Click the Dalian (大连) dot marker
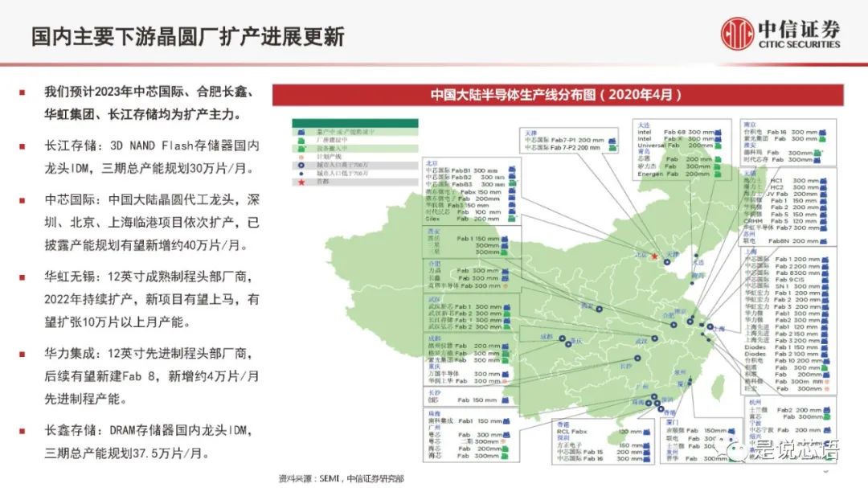 696,256
